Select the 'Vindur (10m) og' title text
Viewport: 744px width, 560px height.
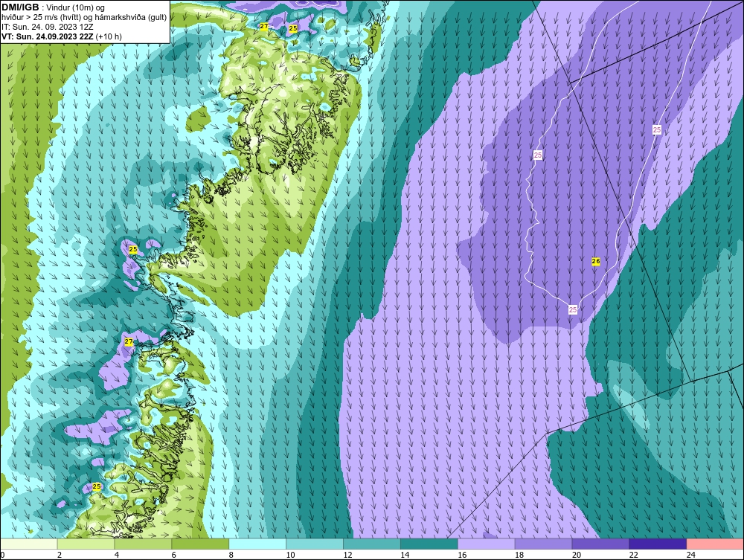(x=76, y=8)
